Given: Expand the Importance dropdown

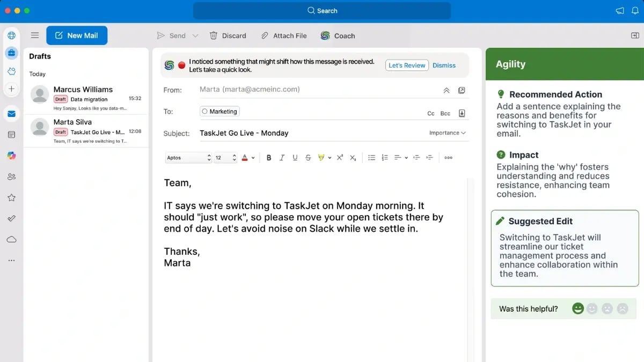Looking at the screenshot, I should point(447,133).
